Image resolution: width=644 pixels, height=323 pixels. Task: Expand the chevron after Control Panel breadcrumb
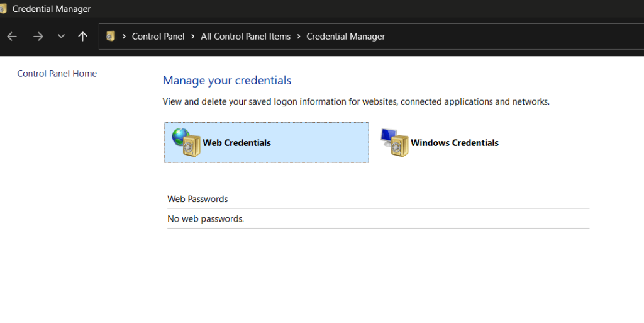pos(192,37)
